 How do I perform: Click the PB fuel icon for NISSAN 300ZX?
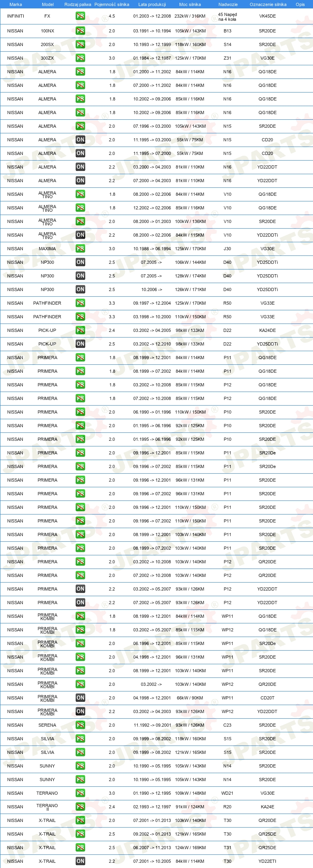click(x=80, y=58)
